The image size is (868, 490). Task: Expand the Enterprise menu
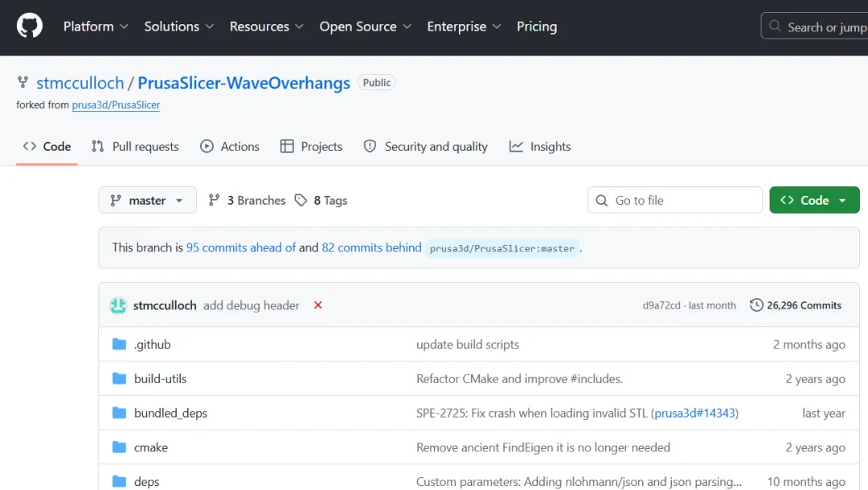tap(464, 27)
